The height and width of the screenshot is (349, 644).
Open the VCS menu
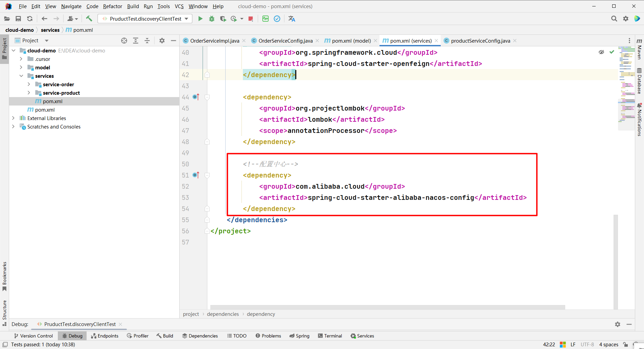click(x=179, y=6)
